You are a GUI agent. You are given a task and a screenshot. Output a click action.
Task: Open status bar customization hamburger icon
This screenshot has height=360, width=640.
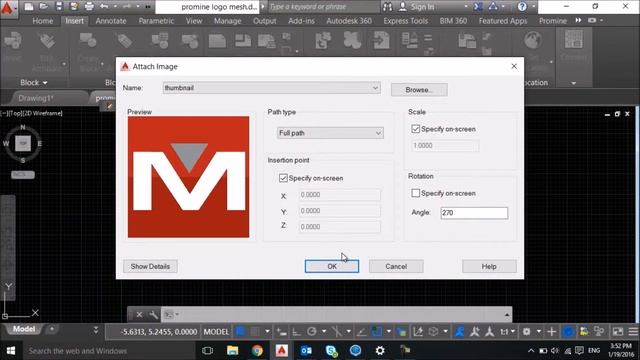[633, 331]
